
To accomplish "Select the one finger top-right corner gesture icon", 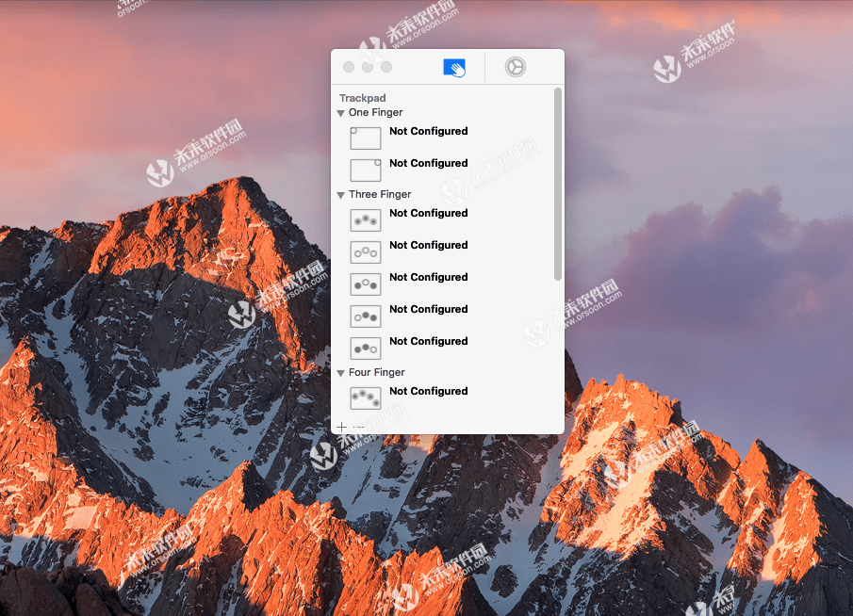I will click(366, 170).
